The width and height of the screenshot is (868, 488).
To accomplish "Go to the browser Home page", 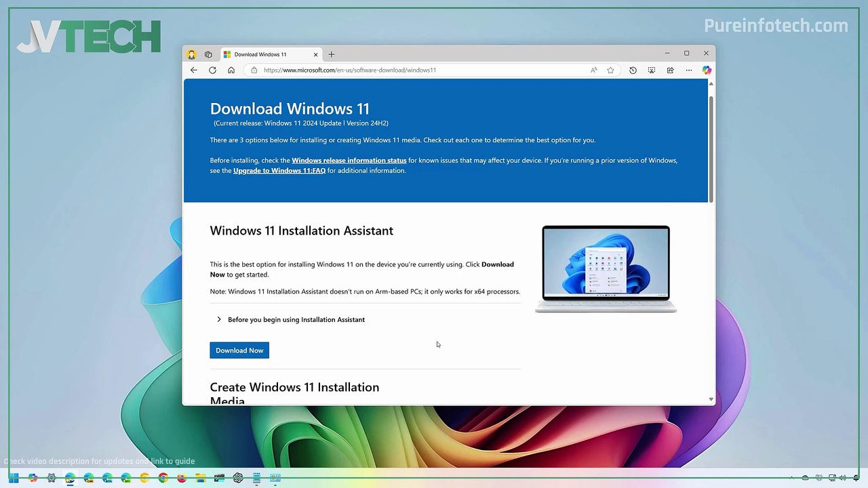I will point(231,70).
